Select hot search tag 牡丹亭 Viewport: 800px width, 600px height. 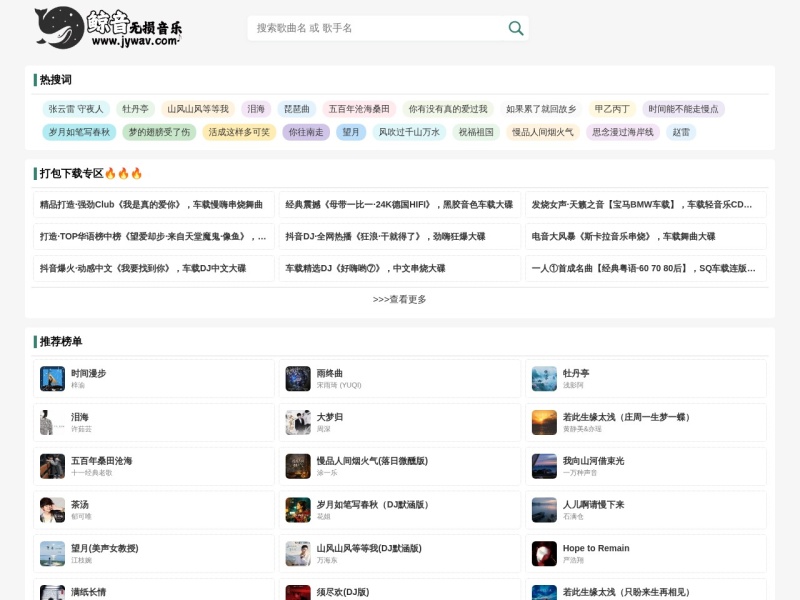[135, 109]
